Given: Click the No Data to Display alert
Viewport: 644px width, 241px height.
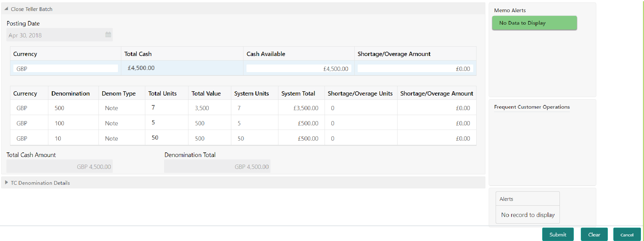Looking at the screenshot, I should tap(534, 23).
